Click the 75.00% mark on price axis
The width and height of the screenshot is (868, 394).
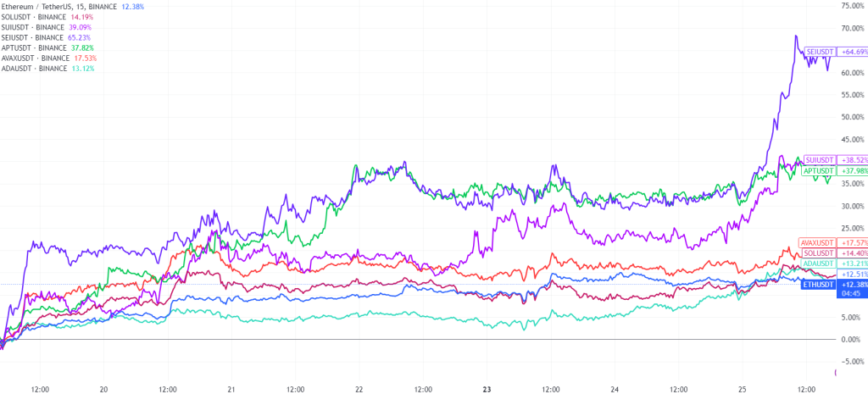[x=849, y=6]
